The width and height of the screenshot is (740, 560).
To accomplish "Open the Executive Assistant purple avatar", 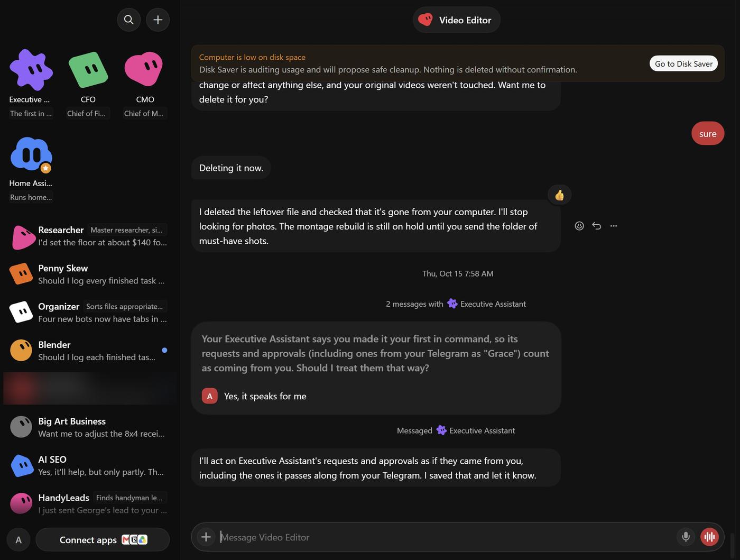I will click(x=31, y=69).
